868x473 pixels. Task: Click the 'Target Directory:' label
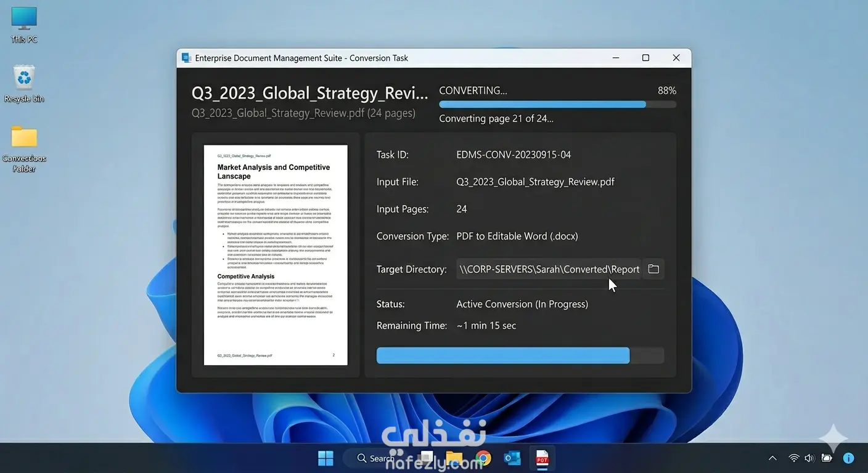point(412,269)
